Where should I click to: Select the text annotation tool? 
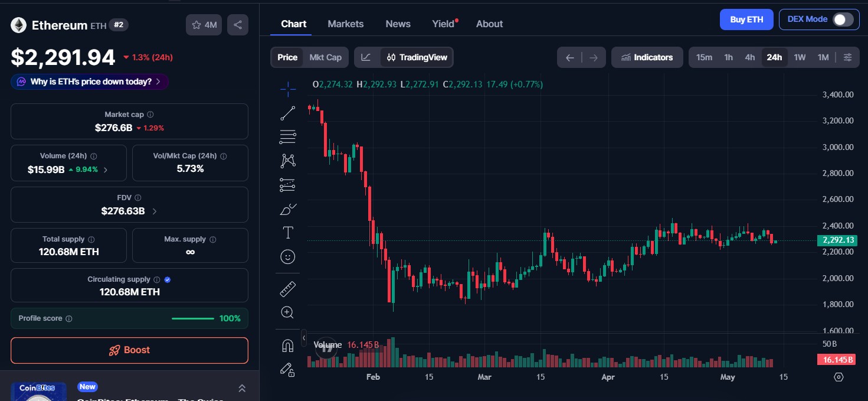[288, 233]
